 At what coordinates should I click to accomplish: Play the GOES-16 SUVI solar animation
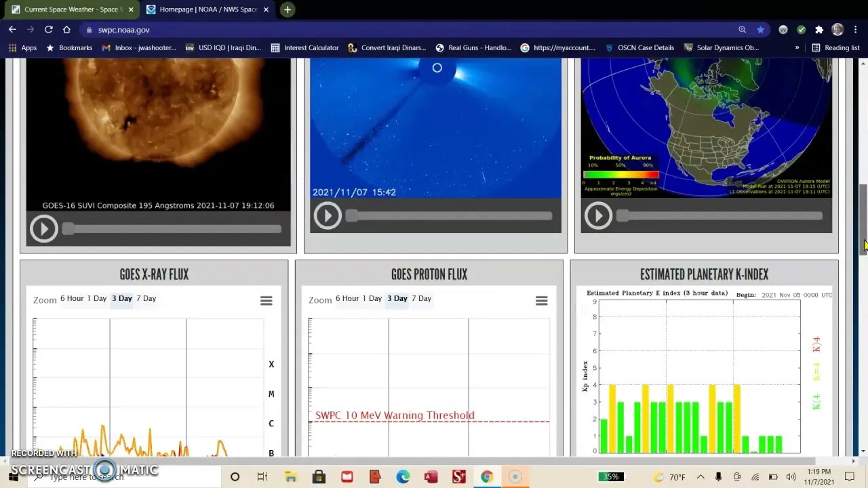pyautogui.click(x=43, y=228)
